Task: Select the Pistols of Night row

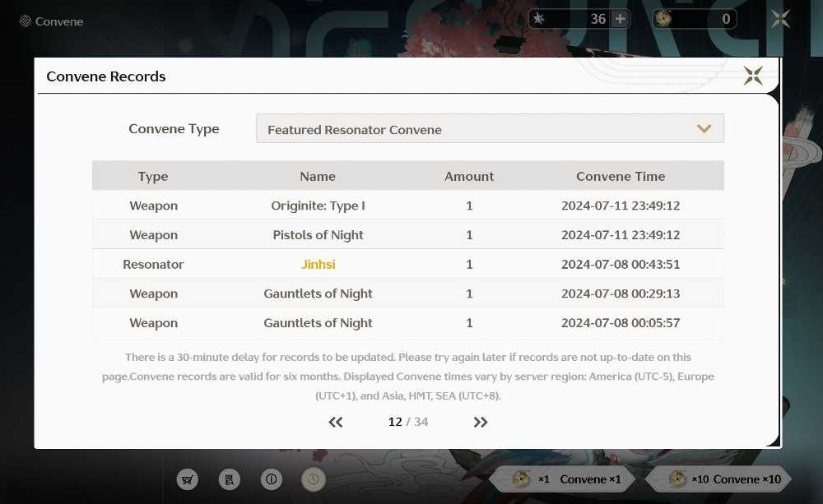Action: [x=408, y=234]
